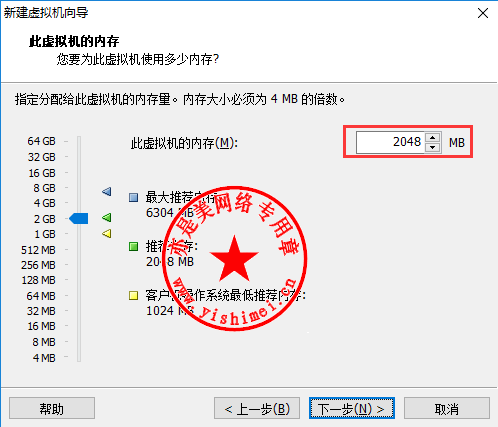498x427 pixels.
Task: Click the blue maximum recommended memory triangle marker
Action: pos(107,191)
